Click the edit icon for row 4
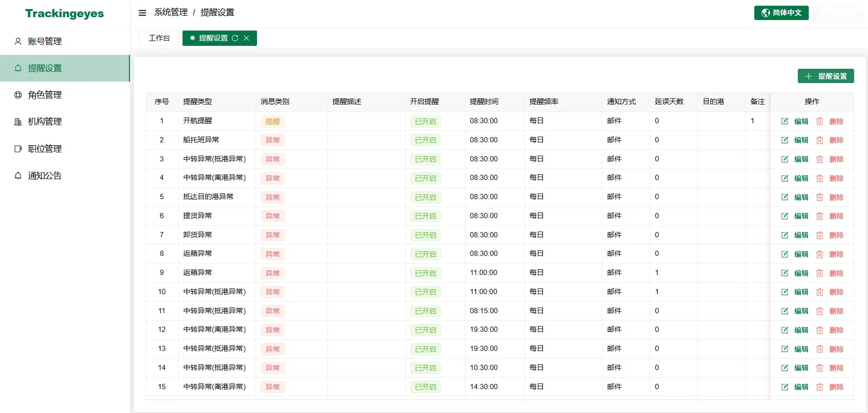 coord(785,179)
